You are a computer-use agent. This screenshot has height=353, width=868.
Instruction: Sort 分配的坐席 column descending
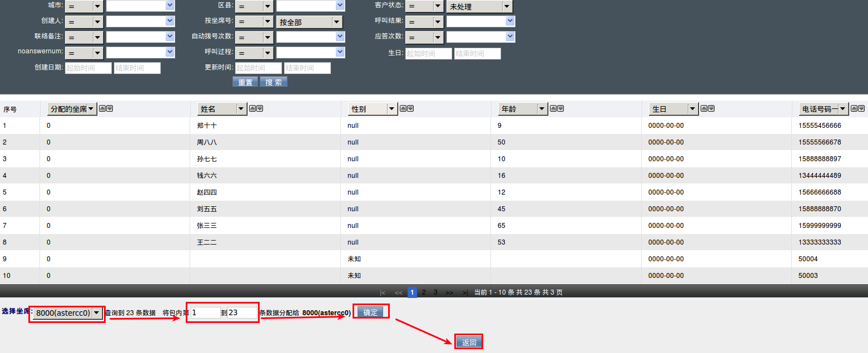[110, 108]
